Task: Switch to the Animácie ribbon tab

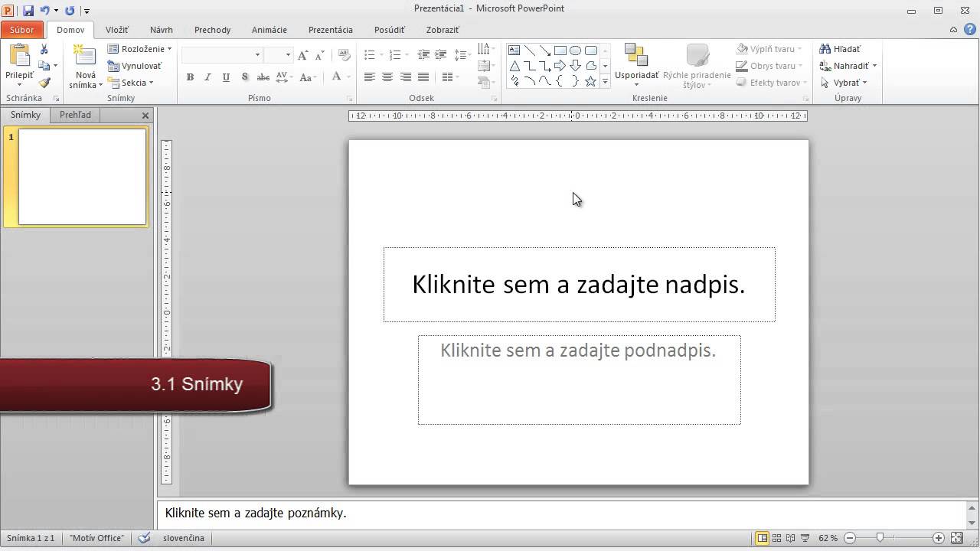Action: pyautogui.click(x=269, y=30)
